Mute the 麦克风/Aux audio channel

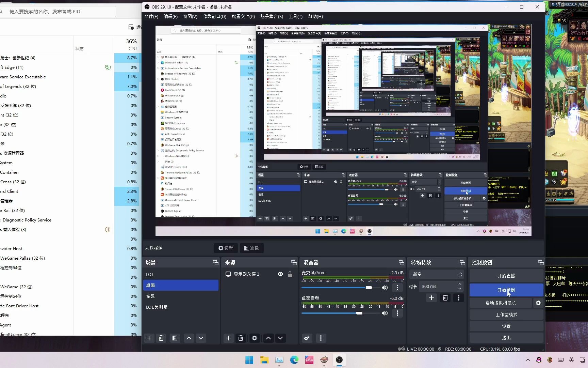point(385,288)
